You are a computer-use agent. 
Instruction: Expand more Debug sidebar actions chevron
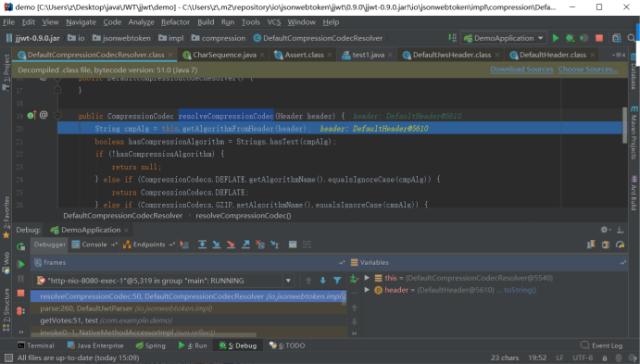(x=20, y=332)
